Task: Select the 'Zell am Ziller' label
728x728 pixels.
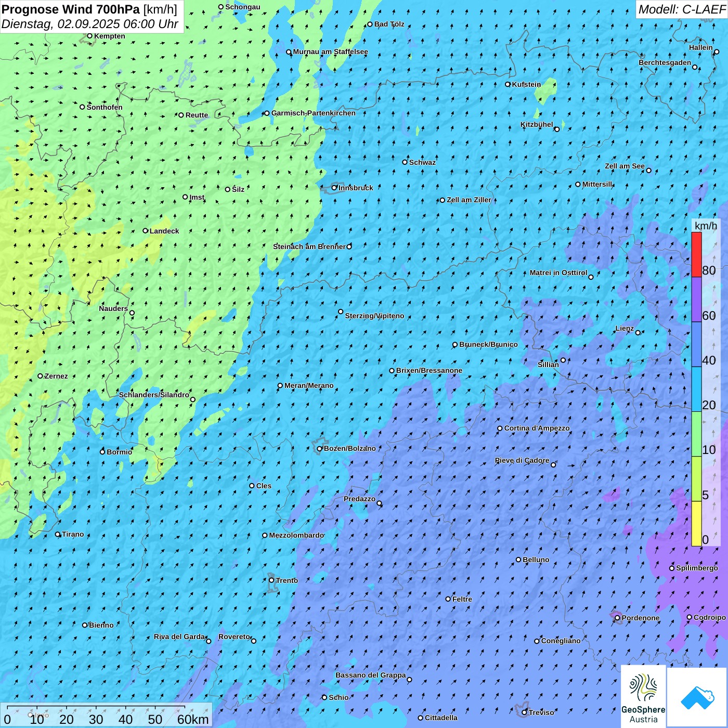Action: click(x=469, y=200)
